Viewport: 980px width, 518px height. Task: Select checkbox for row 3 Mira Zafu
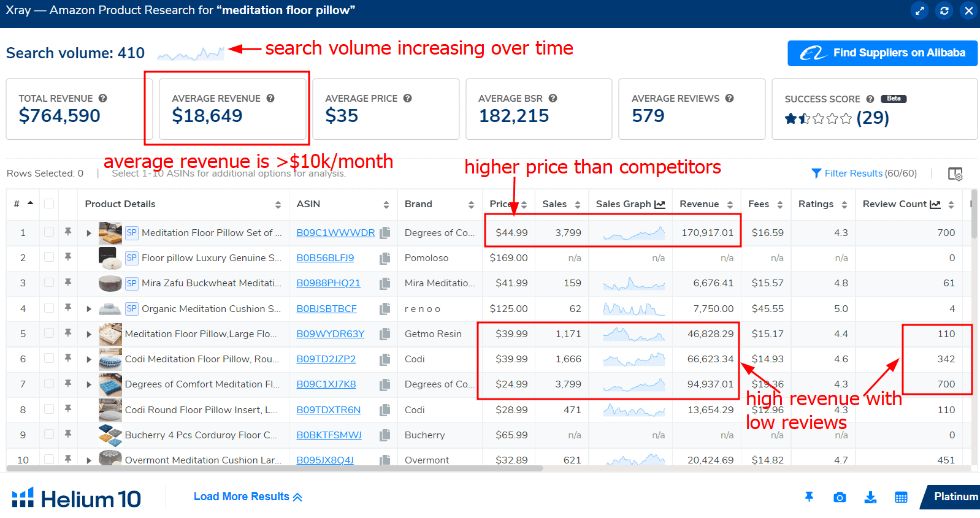(49, 282)
